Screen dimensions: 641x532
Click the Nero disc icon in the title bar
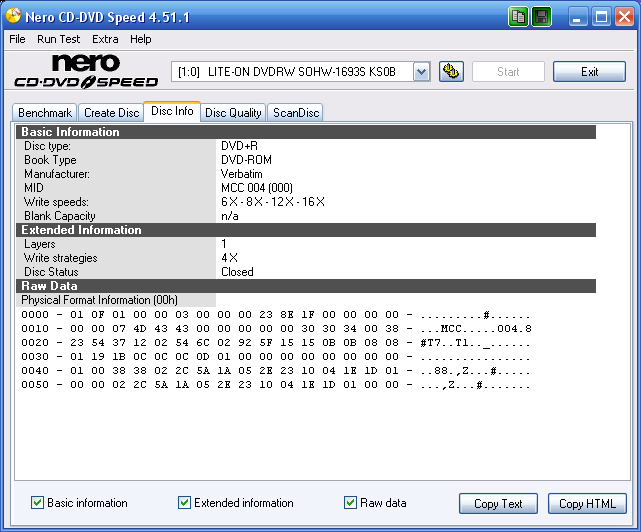(13, 16)
